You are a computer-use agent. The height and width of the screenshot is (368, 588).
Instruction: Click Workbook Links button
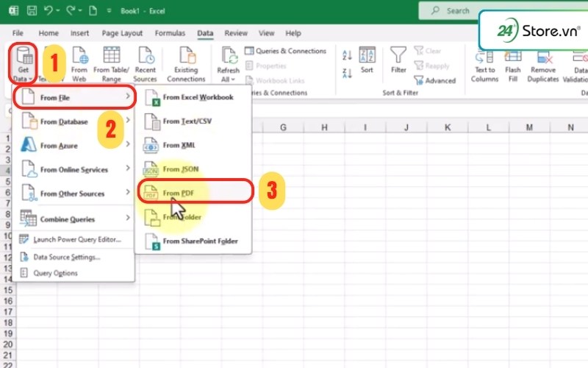[x=275, y=80]
